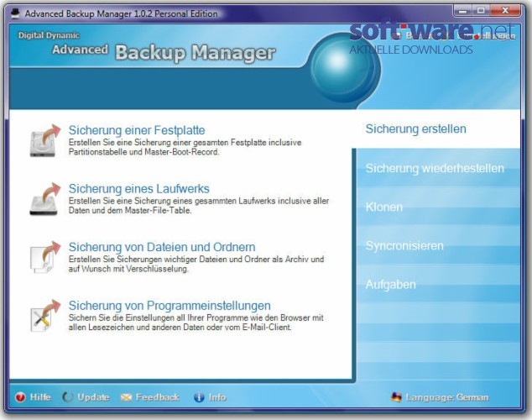Screen dimensions: 532x420
Task: Click the Einstellungen link under the watermark
Action: pos(486,35)
